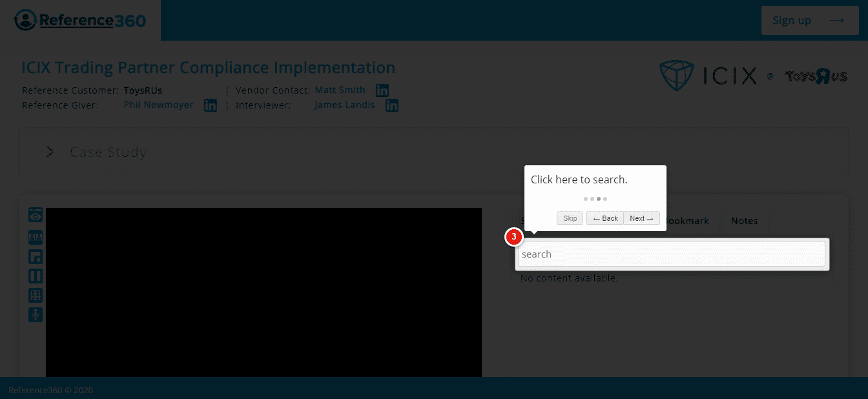Select the two-column split layout icon
This screenshot has width=868, height=399.
(x=36, y=276)
